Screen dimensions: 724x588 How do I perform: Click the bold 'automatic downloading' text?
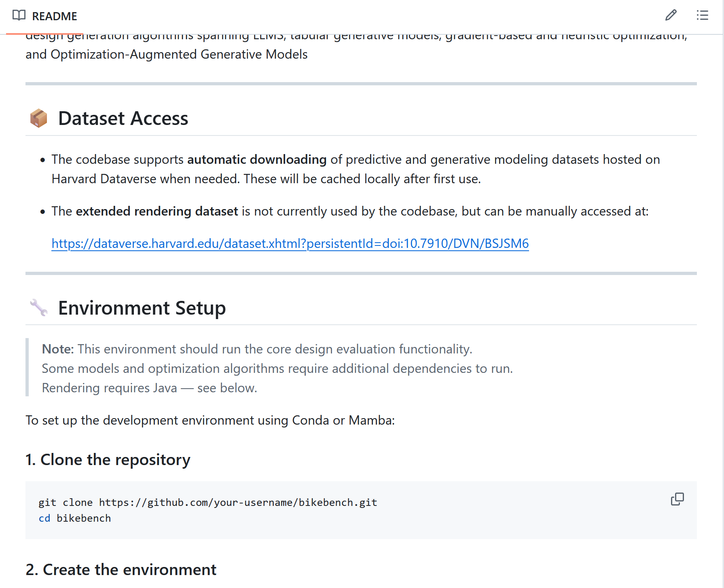click(x=256, y=160)
